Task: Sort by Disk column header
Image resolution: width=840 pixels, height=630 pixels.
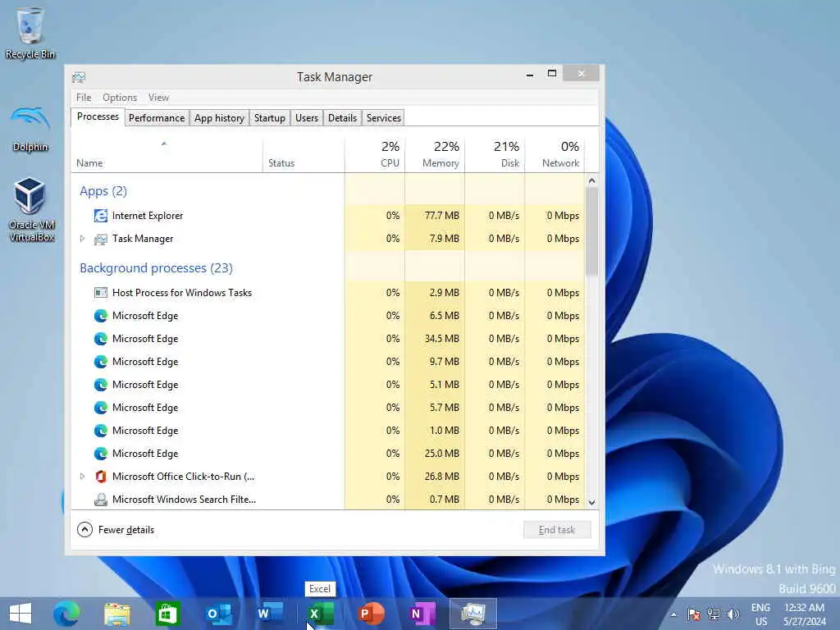Action: (495, 155)
